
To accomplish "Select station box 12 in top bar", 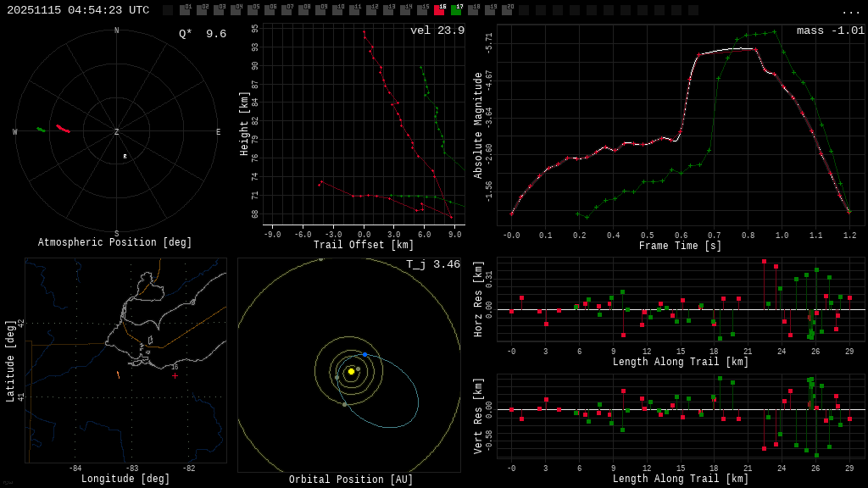I will (x=371, y=9).
